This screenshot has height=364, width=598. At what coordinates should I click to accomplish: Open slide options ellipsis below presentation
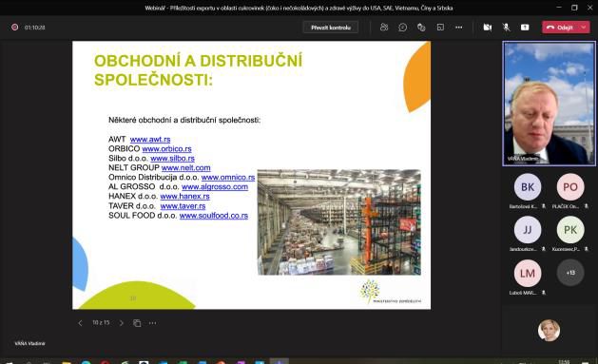pos(152,323)
